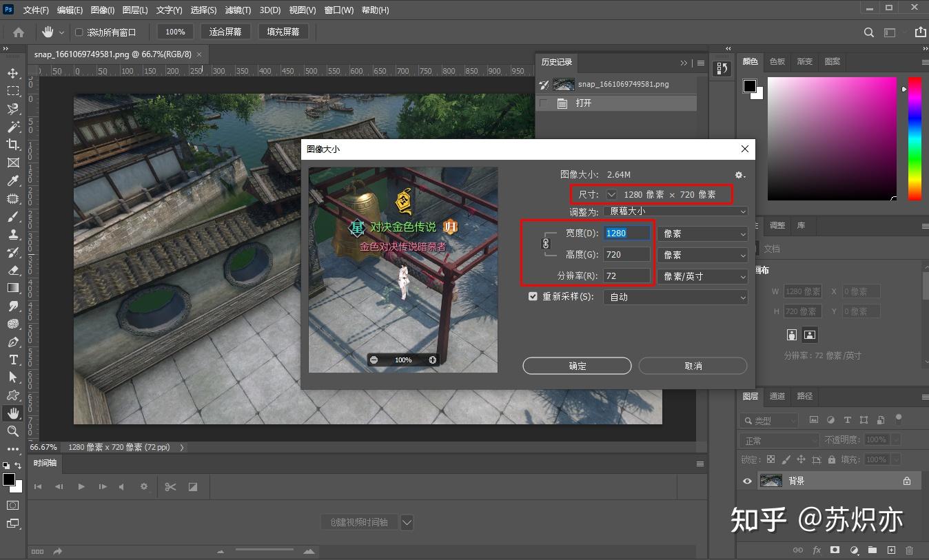
Task: Open the 滤镜(T) menu
Action: tap(238, 10)
